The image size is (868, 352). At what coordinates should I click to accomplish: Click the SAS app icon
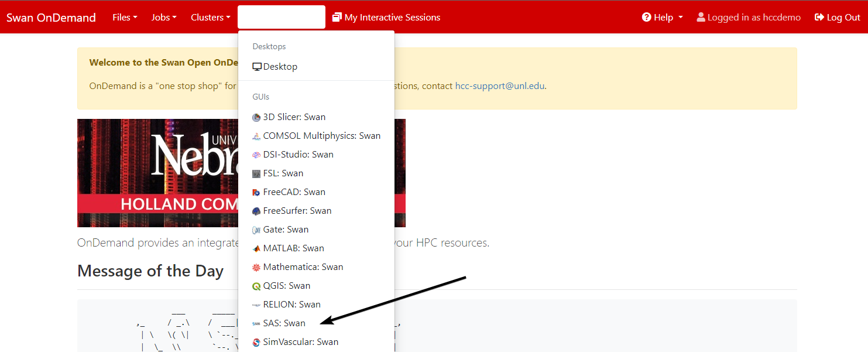[256, 323]
